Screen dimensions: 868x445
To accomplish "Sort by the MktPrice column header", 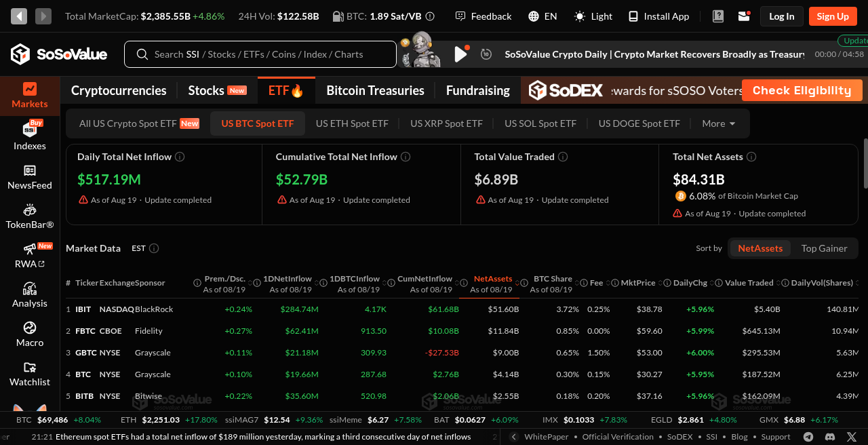I will (638, 283).
